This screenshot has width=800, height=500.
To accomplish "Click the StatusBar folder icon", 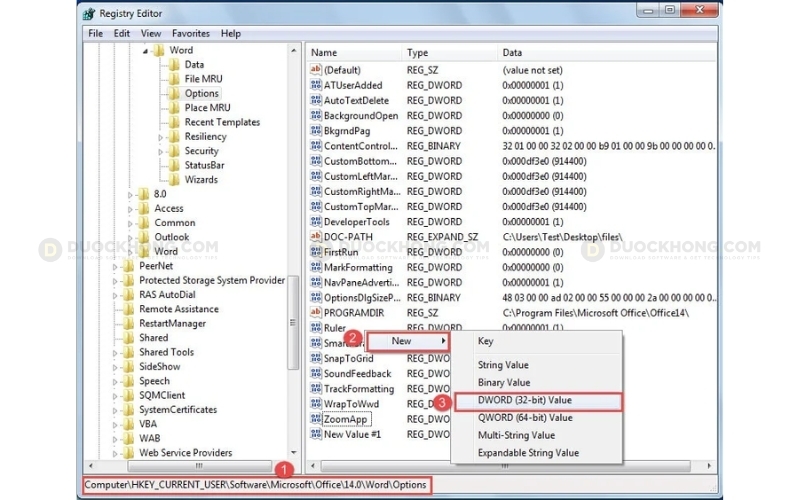I will (174, 165).
